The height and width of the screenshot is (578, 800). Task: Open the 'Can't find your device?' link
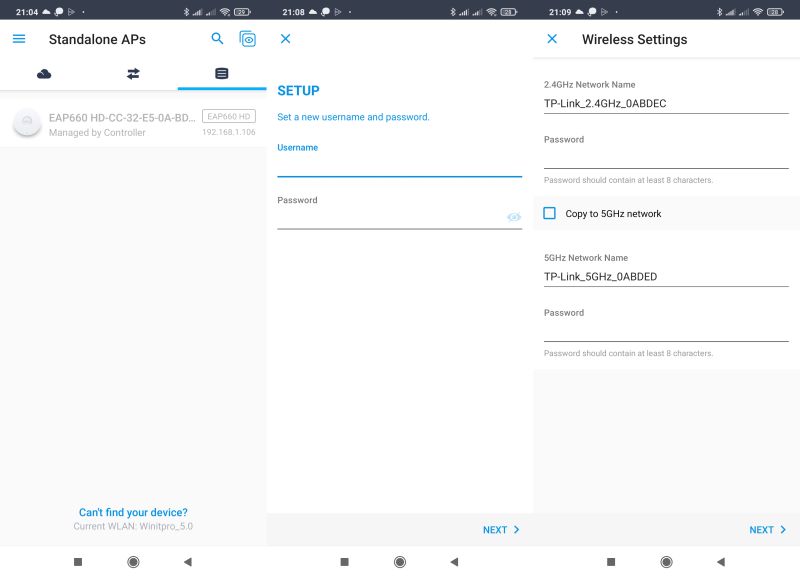133,512
